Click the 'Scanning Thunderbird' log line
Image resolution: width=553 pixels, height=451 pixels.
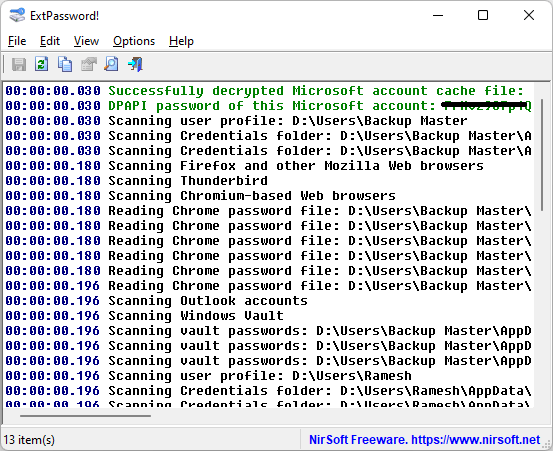click(136, 181)
